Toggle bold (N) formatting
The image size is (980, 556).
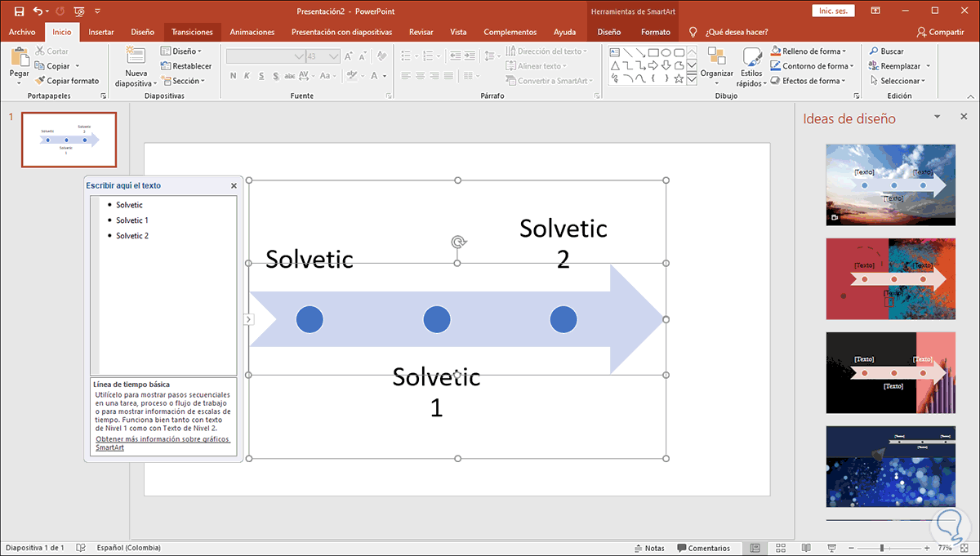[x=234, y=76]
